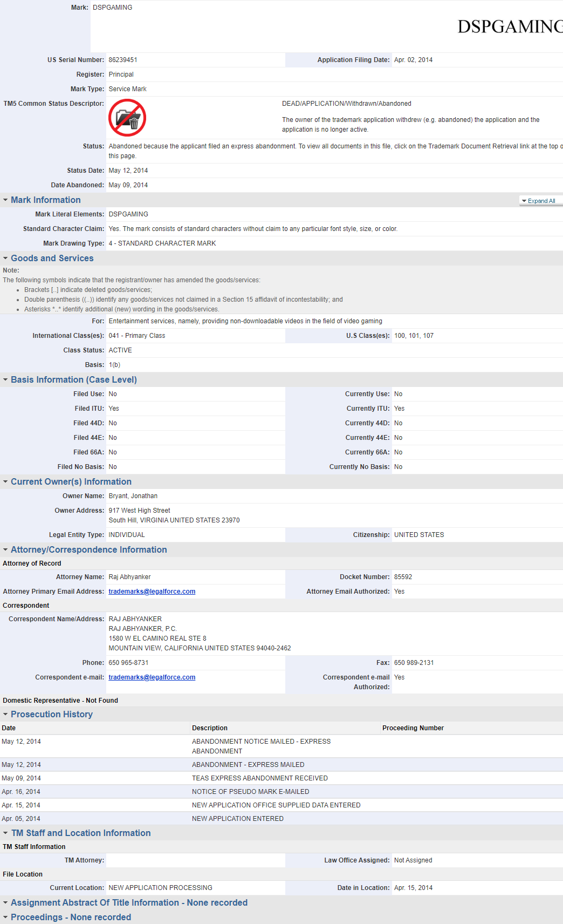This screenshot has height=924, width=563.
Task: Select Law Office Assigned value Not Assigned
Action: [x=413, y=860]
